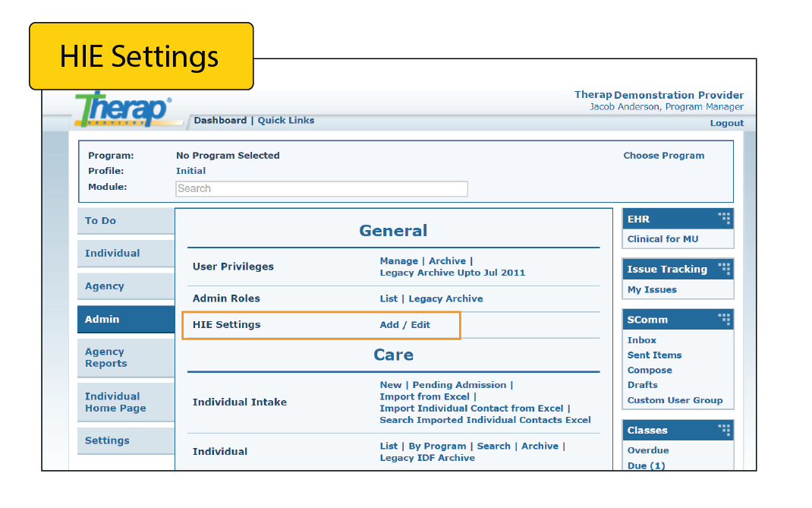
Task: Click By Program under Individual row
Action: coord(437,446)
